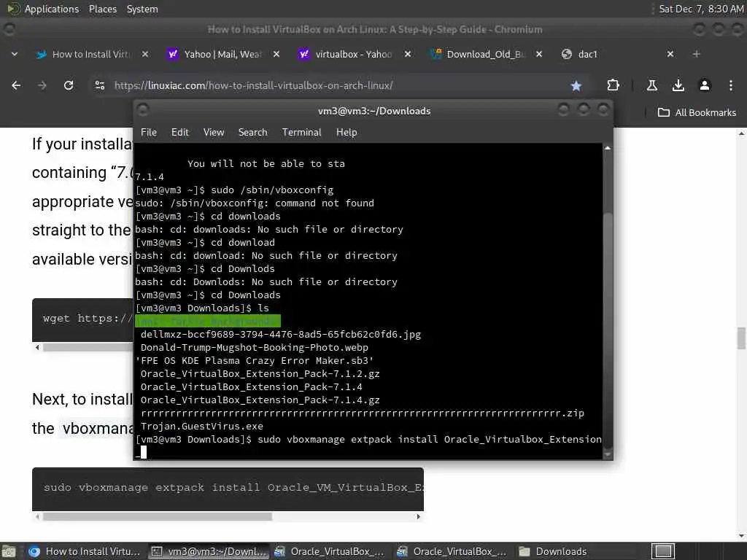The height and width of the screenshot is (560, 747).
Task: Click Donald-Trump-Mugshot-Booking-Photo.webp filename
Action: 255,348
